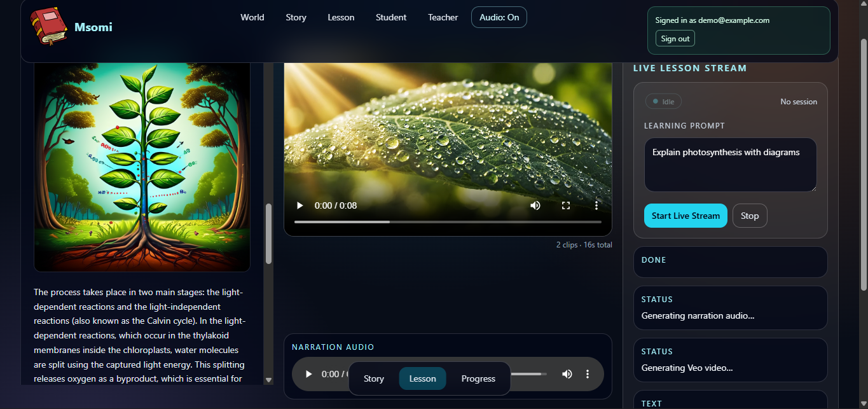Open the World nav item
868x409 pixels.
(x=252, y=17)
